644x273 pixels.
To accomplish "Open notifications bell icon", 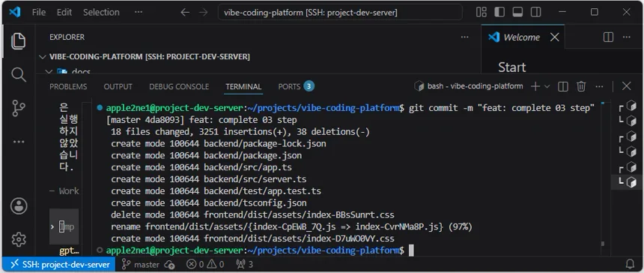I will click(630, 264).
